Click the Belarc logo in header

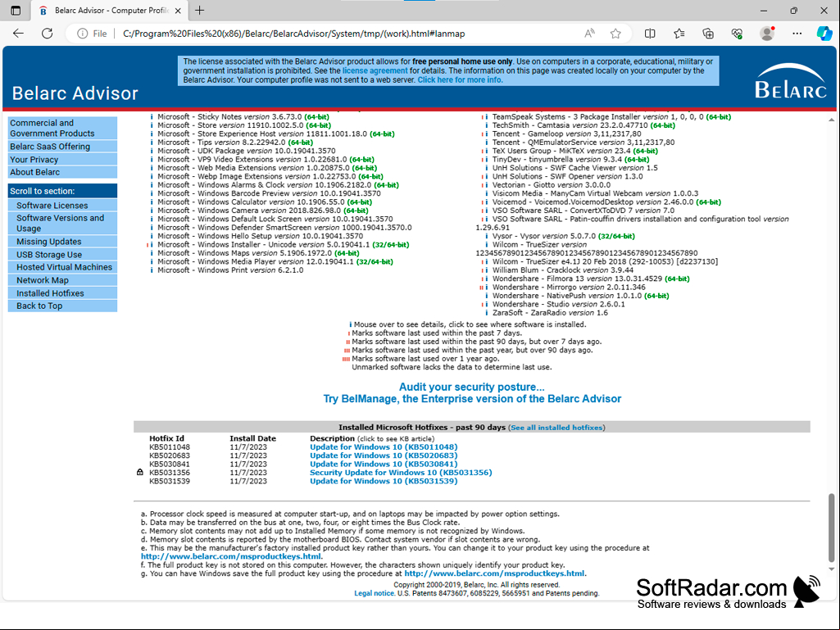click(x=790, y=81)
